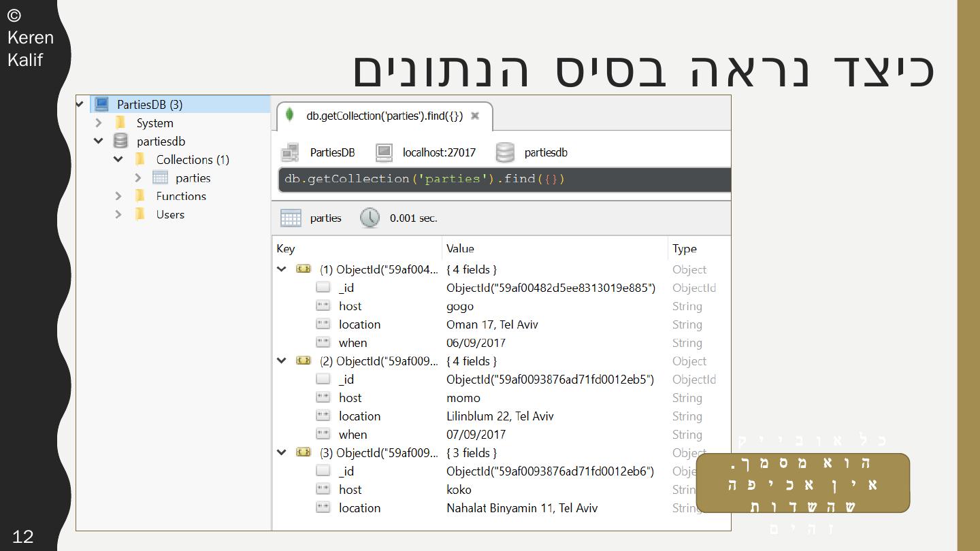Select the Users tree item

pyautogui.click(x=170, y=214)
